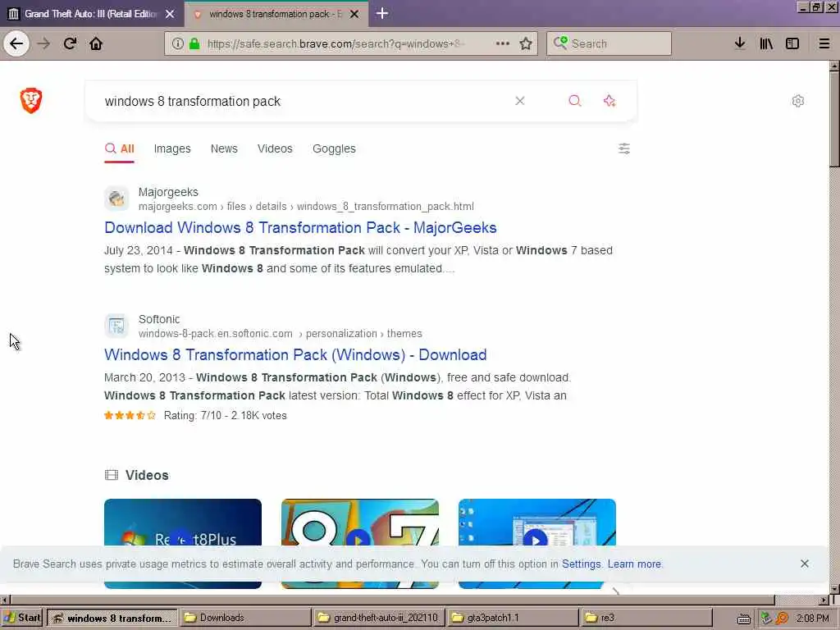The image size is (840, 630).
Task: Bookmark this page with star icon
Action: tap(526, 43)
